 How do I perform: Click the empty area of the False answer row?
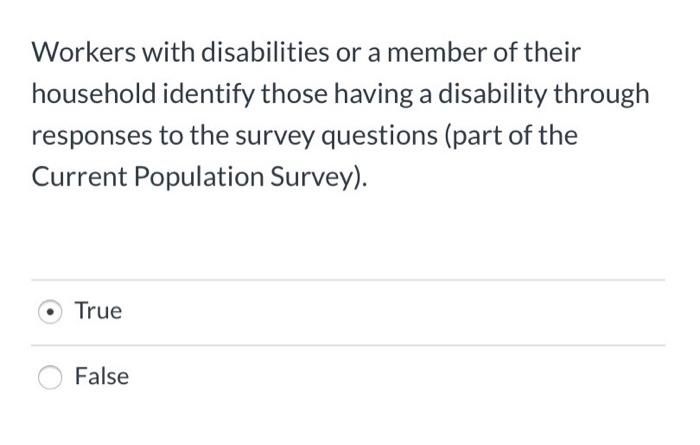click(400, 377)
